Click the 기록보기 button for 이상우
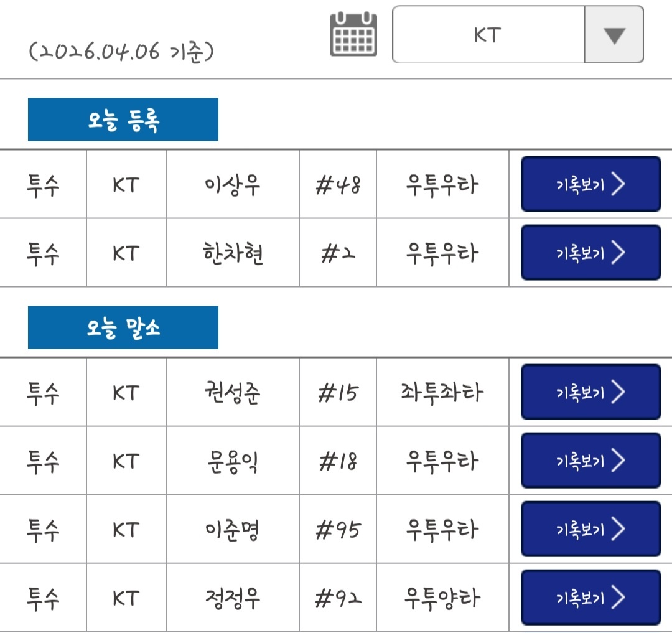Screen dimensions: 672x633 coord(590,184)
